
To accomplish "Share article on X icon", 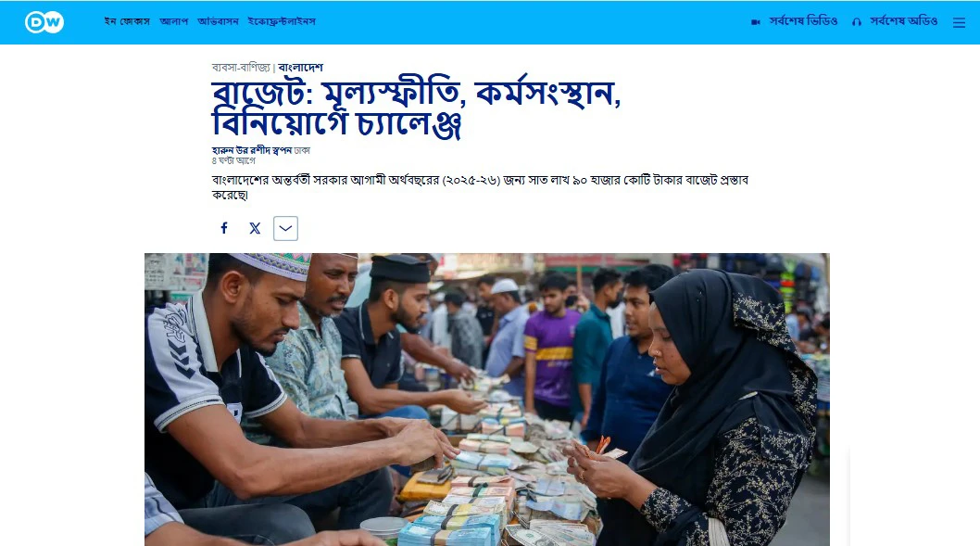I will [x=255, y=228].
